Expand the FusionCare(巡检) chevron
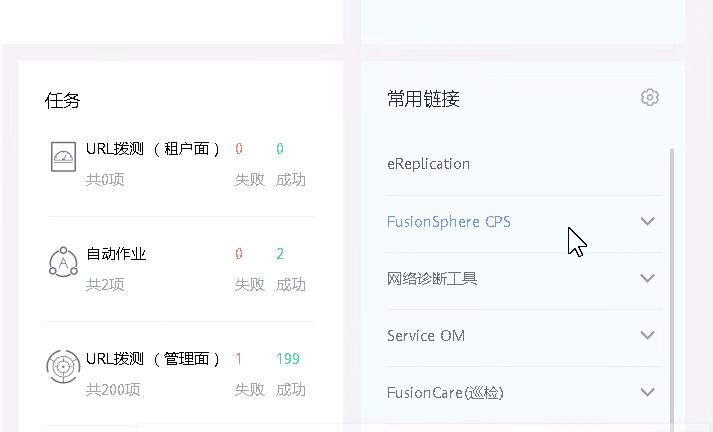Viewport: 713px width, 432px height. (647, 393)
